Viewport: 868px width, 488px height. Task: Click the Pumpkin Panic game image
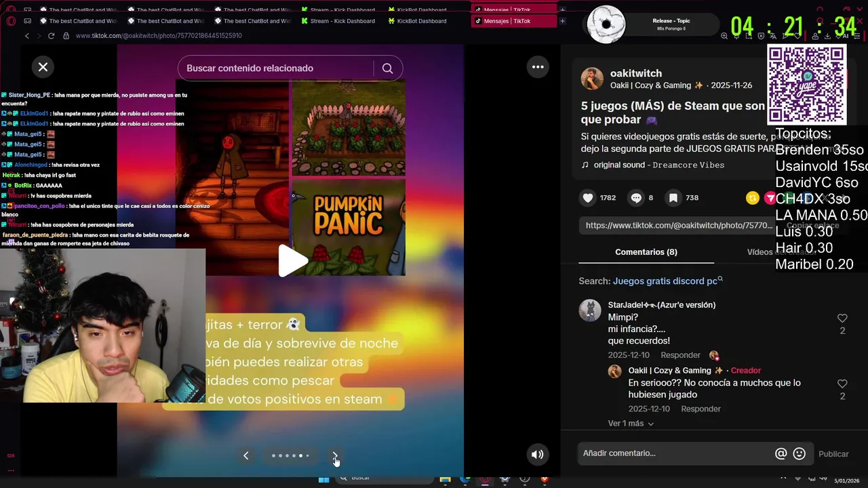click(x=349, y=226)
